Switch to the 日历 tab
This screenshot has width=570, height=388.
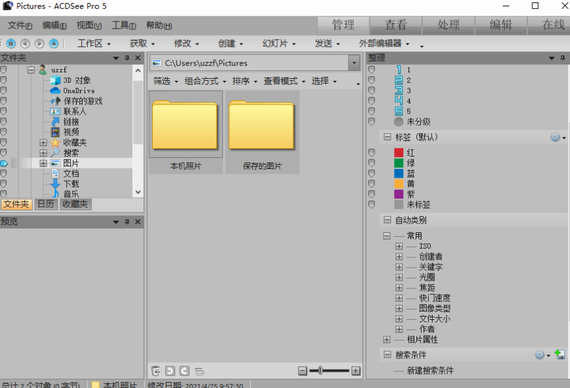(x=46, y=204)
